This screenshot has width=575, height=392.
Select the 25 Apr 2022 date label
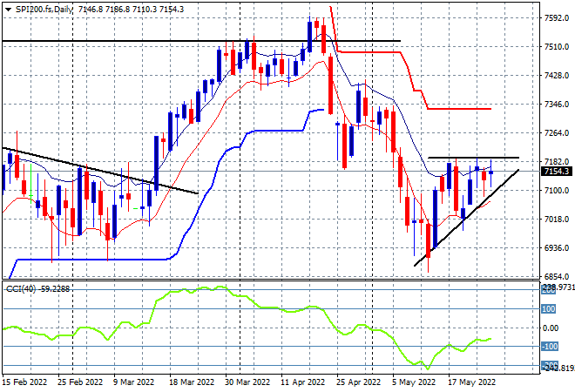pos(359,382)
